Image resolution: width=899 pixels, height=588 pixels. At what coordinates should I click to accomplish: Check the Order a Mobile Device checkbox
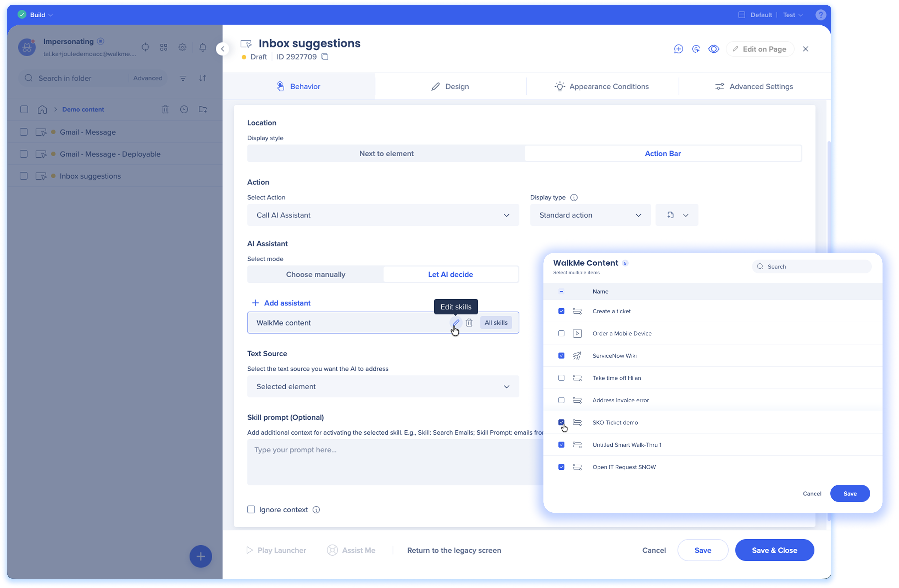pos(561,333)
